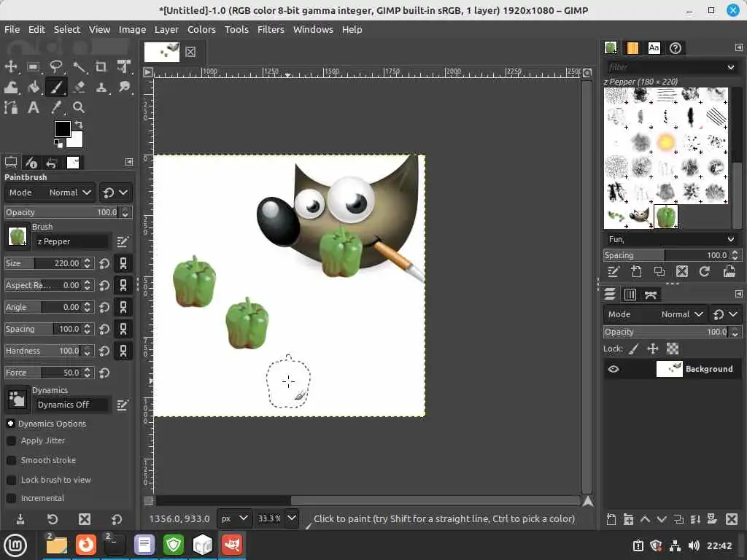Reset Force value to default
747x560 pixels.
[104, 373]
